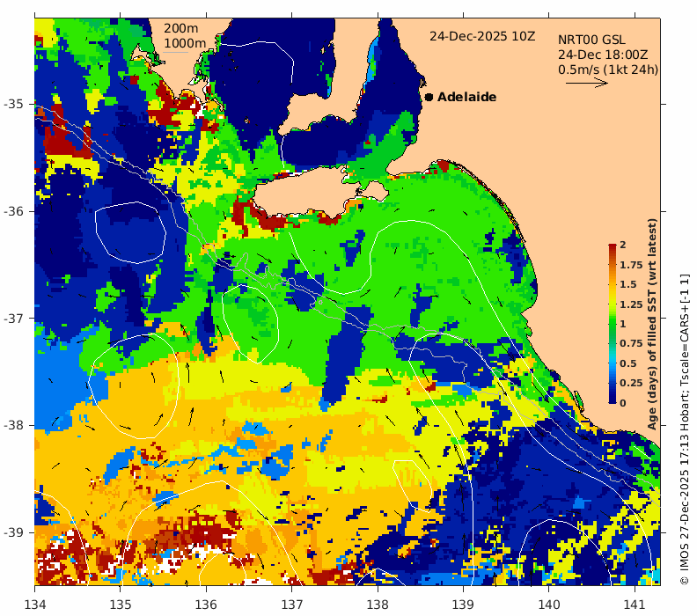Viewport: 697px width, 616px height.
Task: Click the gray 1000m legend line sample
Action: [176, 53]
